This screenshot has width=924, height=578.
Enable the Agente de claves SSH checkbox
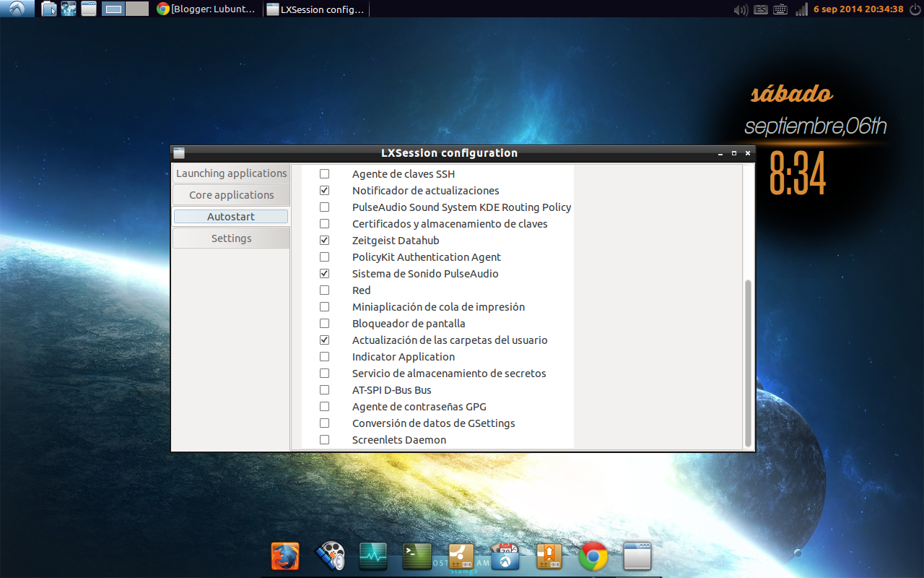click(x=324, y=173)
